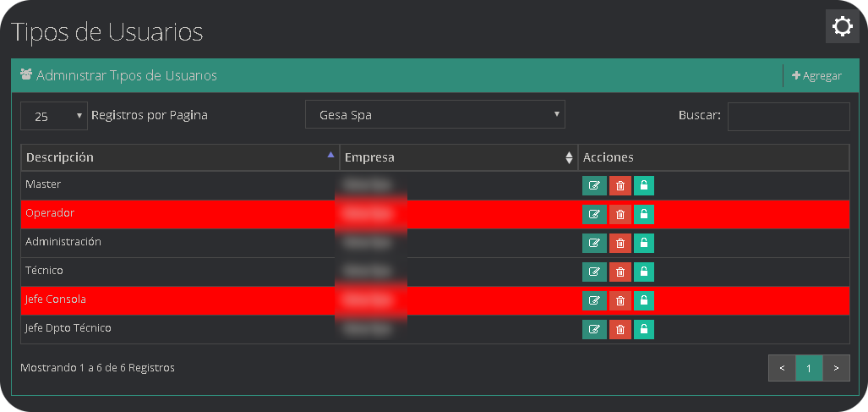The width and height of the screenshot is (868, 412).
Task: Expand the Gesa Spa company dropdown
Action: 434,114
